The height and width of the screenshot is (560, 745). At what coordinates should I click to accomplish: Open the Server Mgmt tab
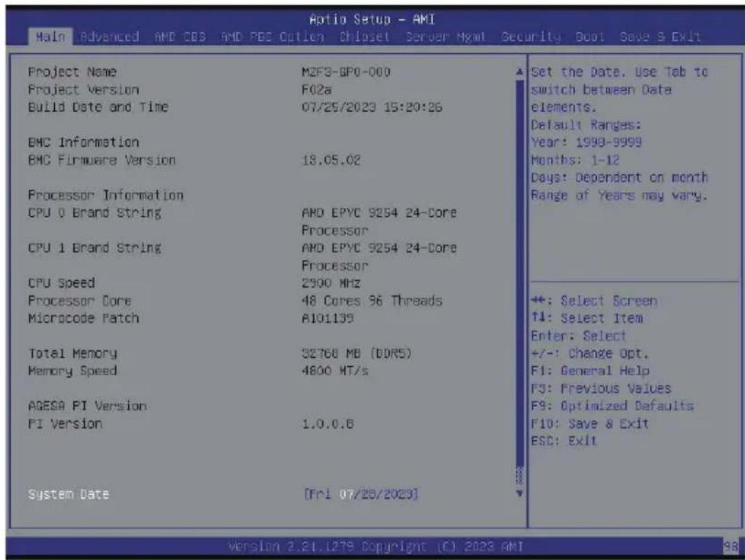[445, 36]
